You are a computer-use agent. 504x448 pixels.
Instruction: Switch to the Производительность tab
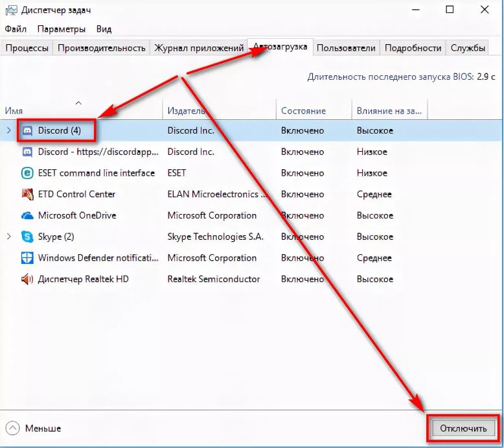pos(102,48)
